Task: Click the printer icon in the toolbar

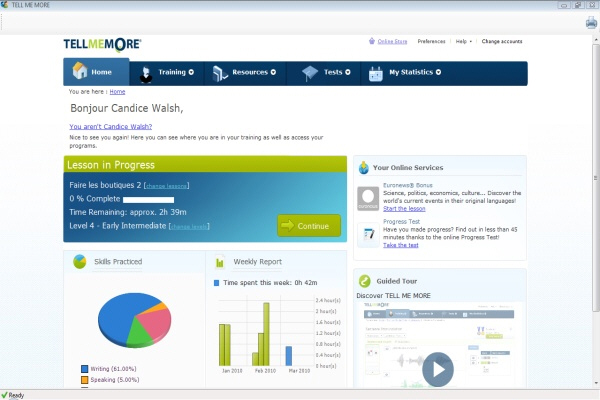Action: pos(591,23)
